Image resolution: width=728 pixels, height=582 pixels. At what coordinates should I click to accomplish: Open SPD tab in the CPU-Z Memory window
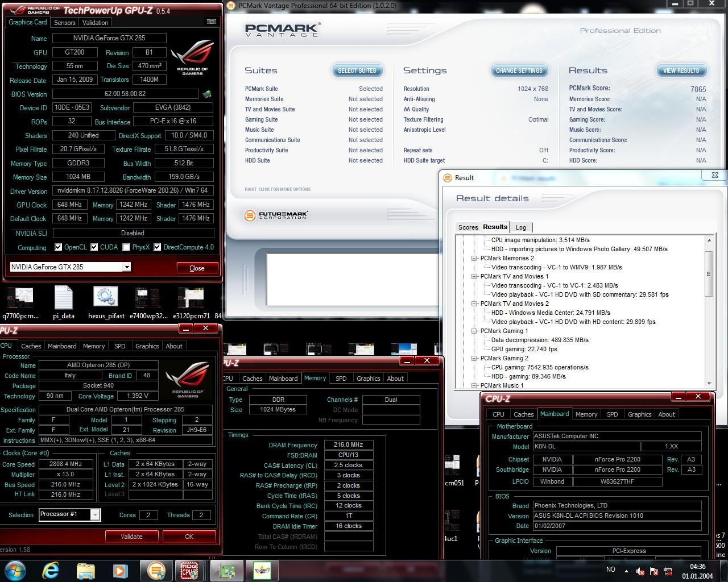tap(341, 379)
